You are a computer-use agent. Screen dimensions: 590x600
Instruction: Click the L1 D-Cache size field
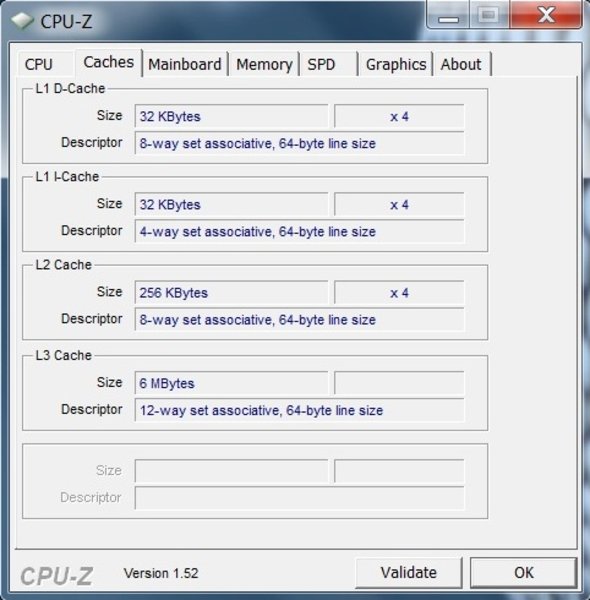pos(231,116)
